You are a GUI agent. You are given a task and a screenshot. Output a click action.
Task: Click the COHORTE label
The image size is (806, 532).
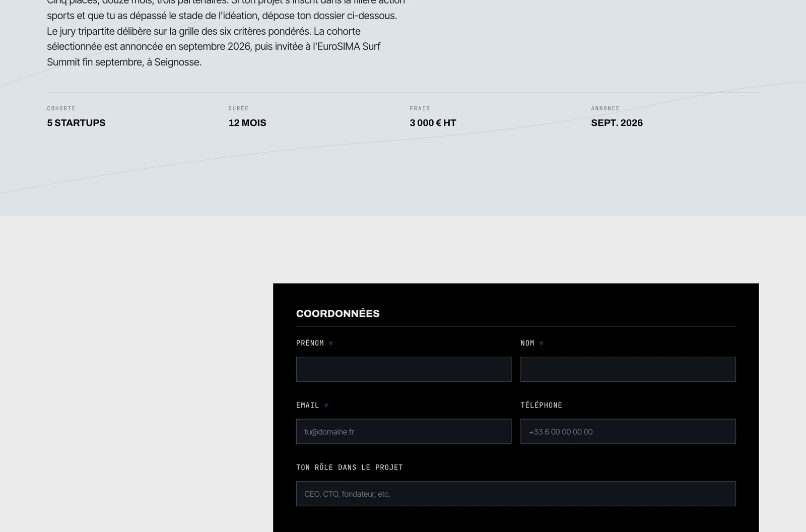61,108
